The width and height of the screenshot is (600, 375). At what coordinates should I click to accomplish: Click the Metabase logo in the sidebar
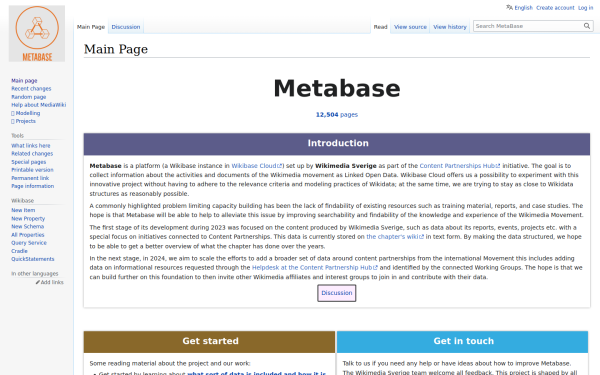37,34
